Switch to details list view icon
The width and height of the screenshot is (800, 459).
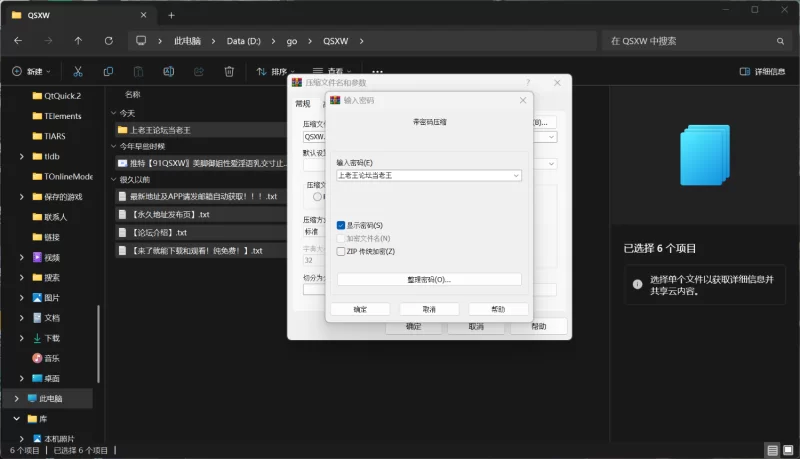[x=772, y=450]
